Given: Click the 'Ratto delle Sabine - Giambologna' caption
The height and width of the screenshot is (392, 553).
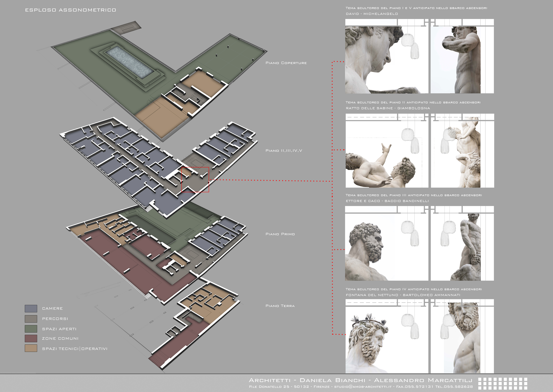Looking at the screenshot, I should tap(388, 108).
